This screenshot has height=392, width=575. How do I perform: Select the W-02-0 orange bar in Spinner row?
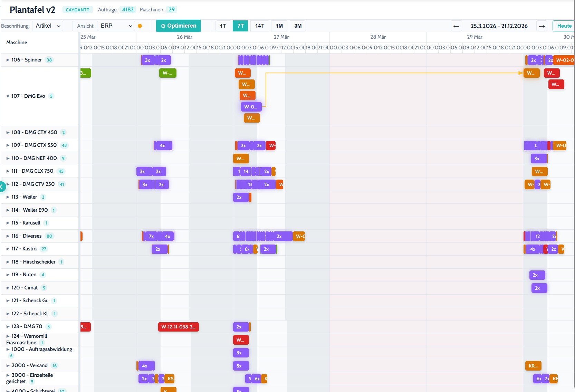tap(564, 60)
